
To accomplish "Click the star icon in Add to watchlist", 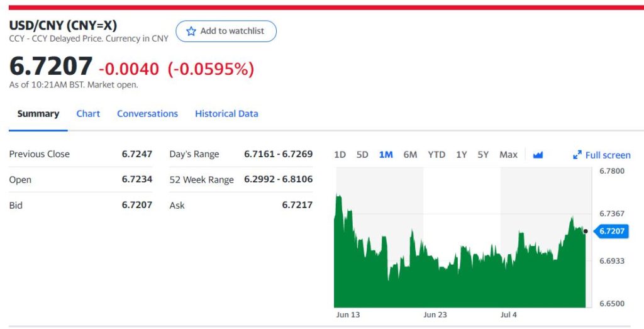I will point(191,31).
